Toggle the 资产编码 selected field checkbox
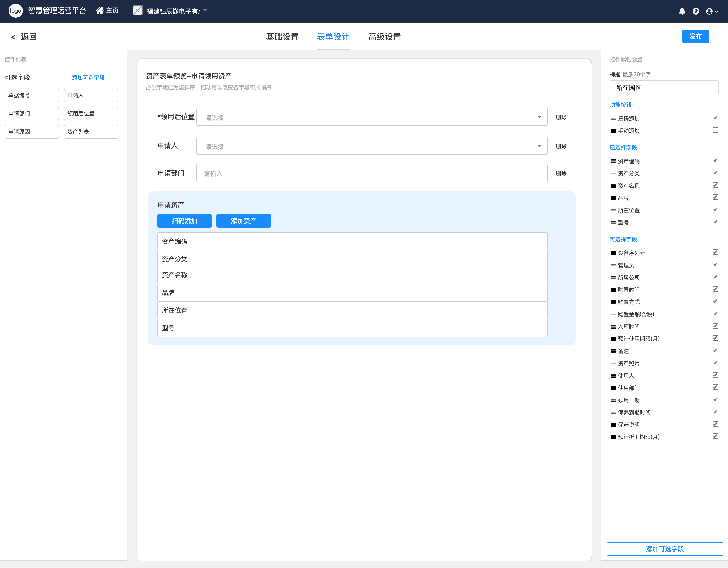 pos(715,160)
